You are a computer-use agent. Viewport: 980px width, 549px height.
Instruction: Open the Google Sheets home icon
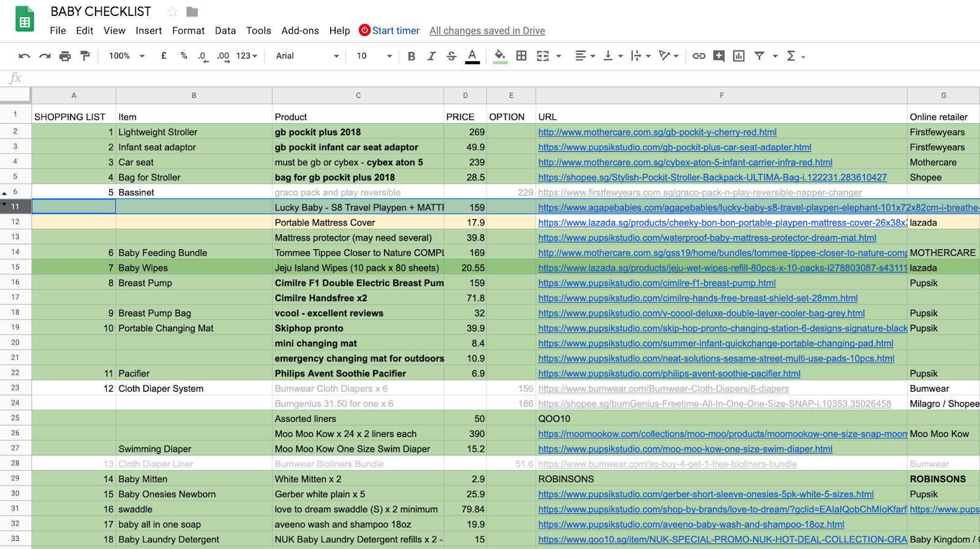[24, 20]
